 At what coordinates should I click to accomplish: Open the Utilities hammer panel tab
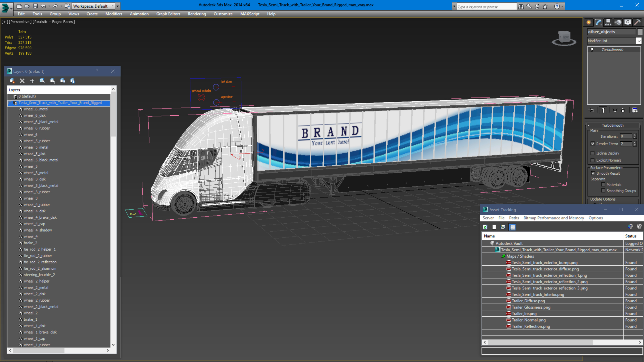[x=638, y=22]
